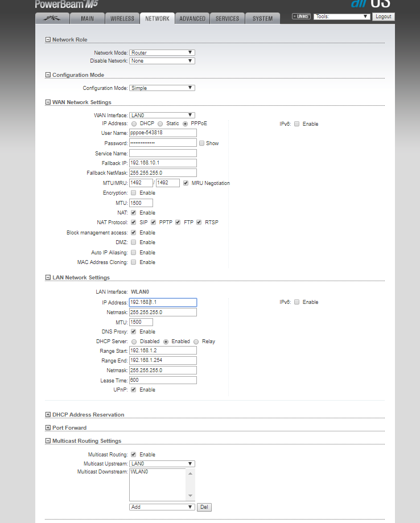This screenshot has width=420, height=523.
Task: Enable IPv6 in WAN Network Settings
Action: [297, 124]
